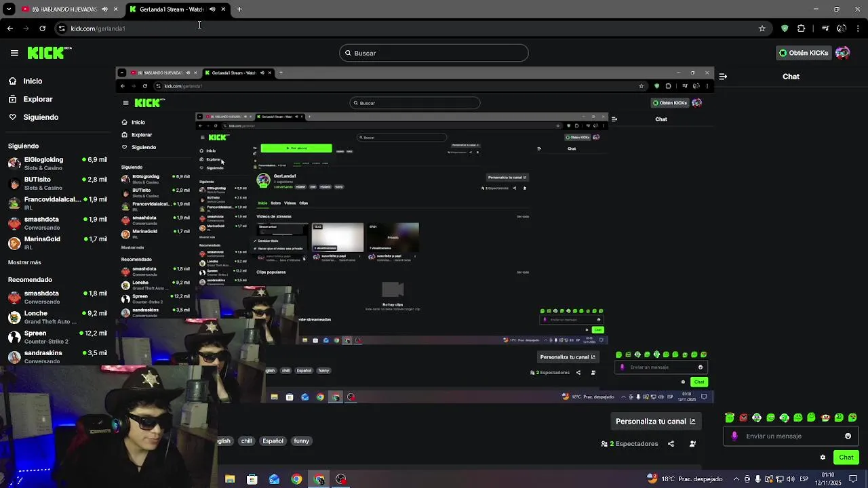
Task: Click the funny tag
Action: (x=301, y=441)
